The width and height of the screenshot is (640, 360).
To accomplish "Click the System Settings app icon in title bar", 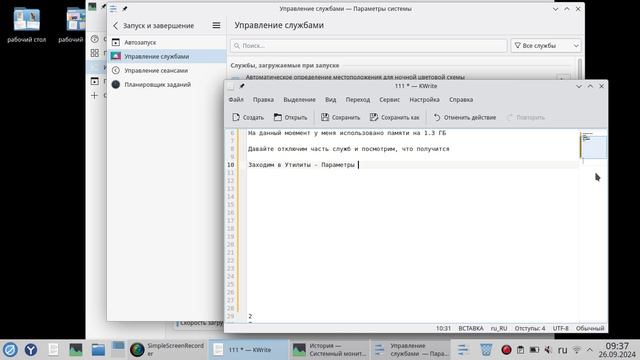I will (113, 9).
